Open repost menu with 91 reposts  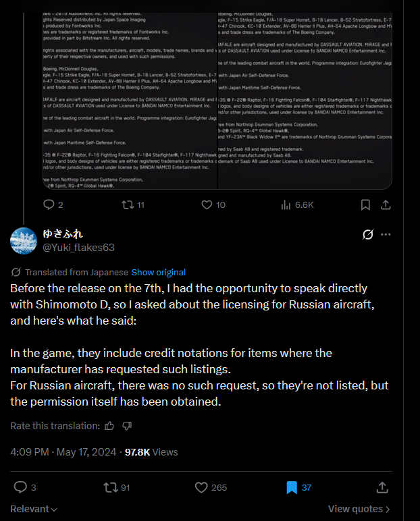tap(110, 487)
